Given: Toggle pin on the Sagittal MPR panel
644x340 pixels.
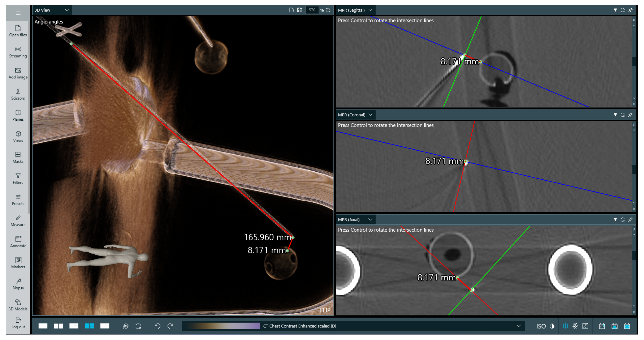Looking at the screenshot, I should (x=630, y=10).
